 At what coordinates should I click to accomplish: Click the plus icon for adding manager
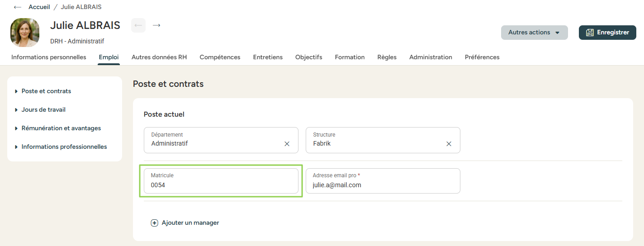point(154,223)
